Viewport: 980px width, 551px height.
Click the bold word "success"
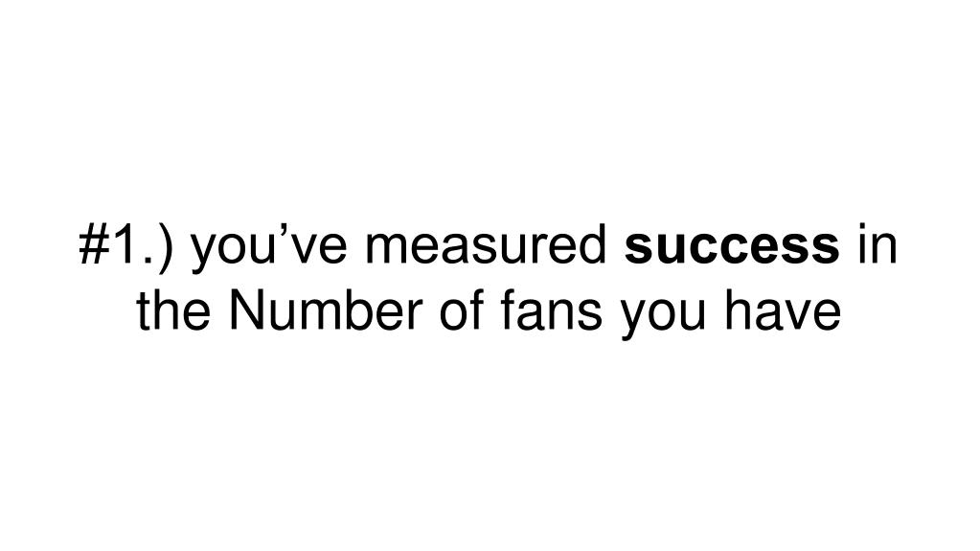click(732, 246)
